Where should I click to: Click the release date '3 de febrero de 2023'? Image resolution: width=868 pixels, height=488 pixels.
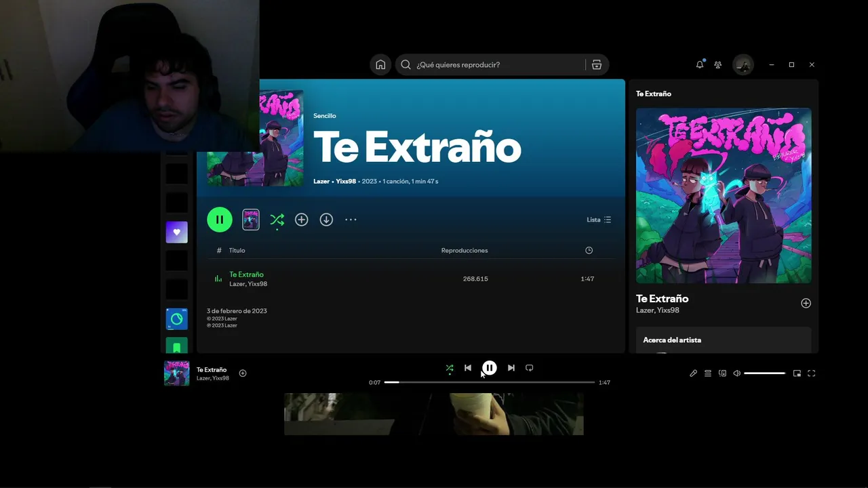coord(237,311)
